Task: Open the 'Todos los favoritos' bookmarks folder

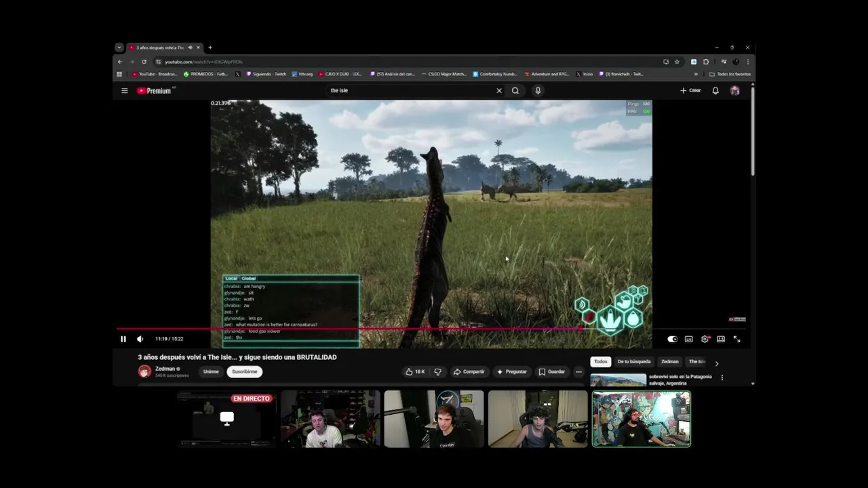Action: click(x=730, y=74)
